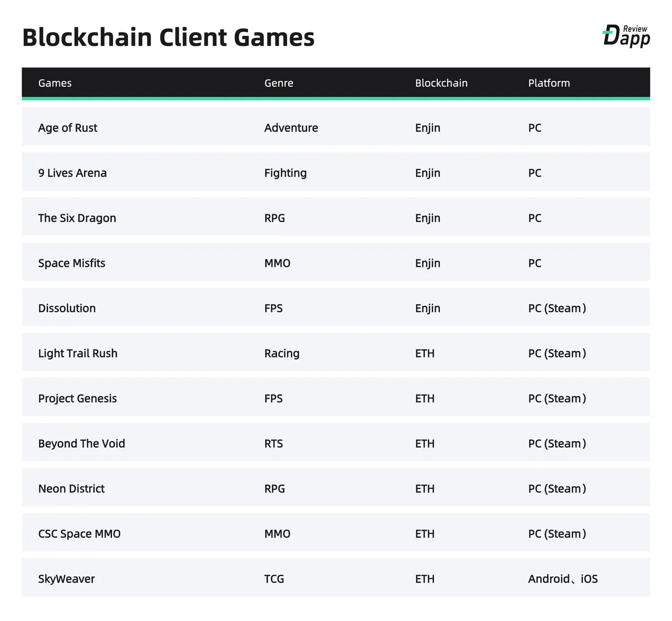Viewport: 672px width, 621px height.
Task: Click ETH in CSC Space MMO row
Action: click(425, 534)
